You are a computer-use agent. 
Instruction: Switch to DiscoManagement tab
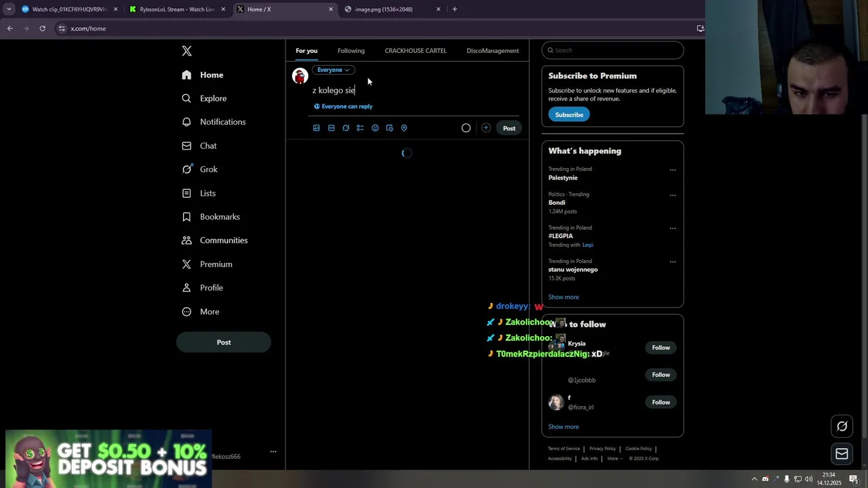(x=493, y=51)
